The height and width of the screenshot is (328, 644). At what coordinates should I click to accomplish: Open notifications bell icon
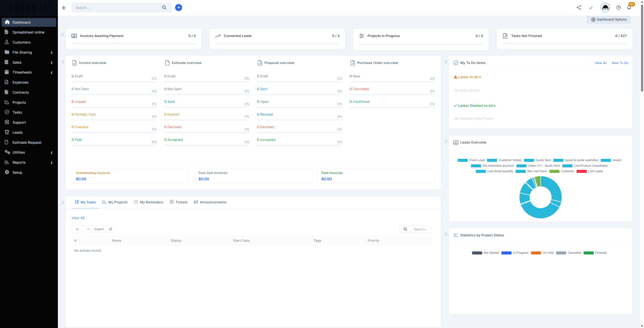click(629, 7)
